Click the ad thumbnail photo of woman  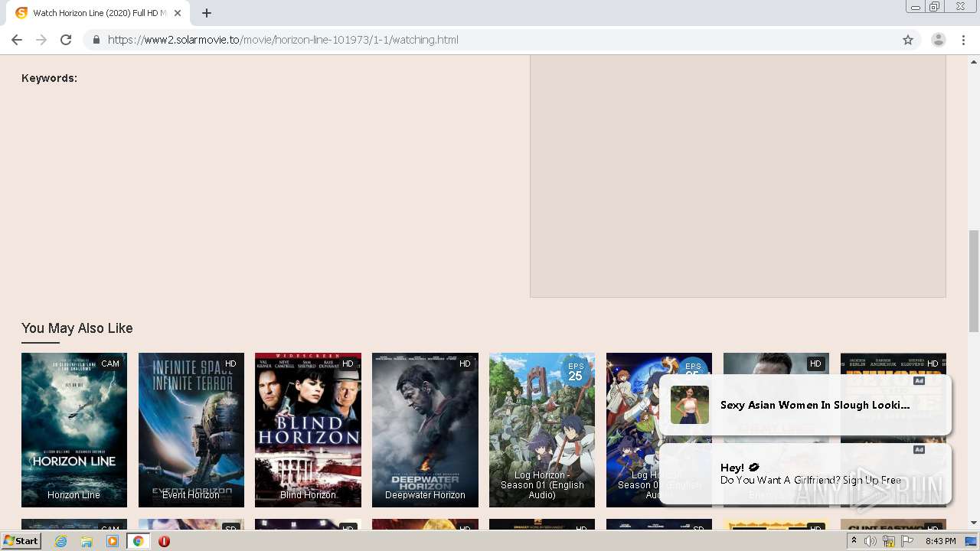pyautogui.click(x=690, y=405)
